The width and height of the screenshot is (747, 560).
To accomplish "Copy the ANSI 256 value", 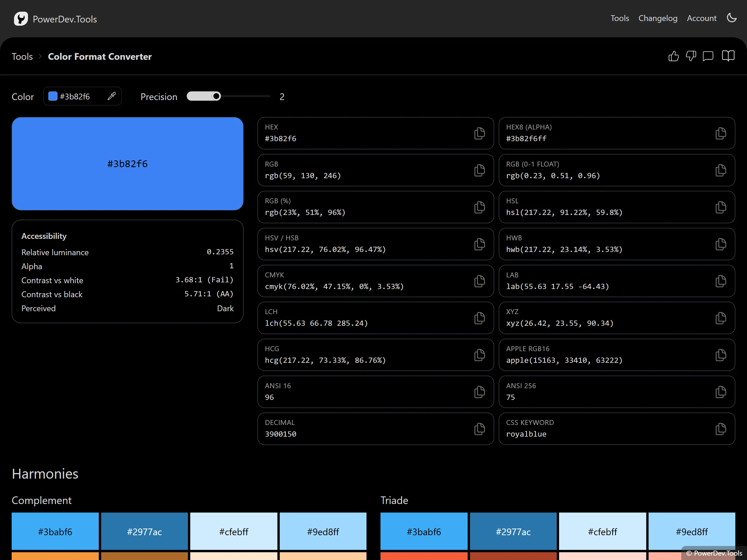I will click(x=720, y=392).
